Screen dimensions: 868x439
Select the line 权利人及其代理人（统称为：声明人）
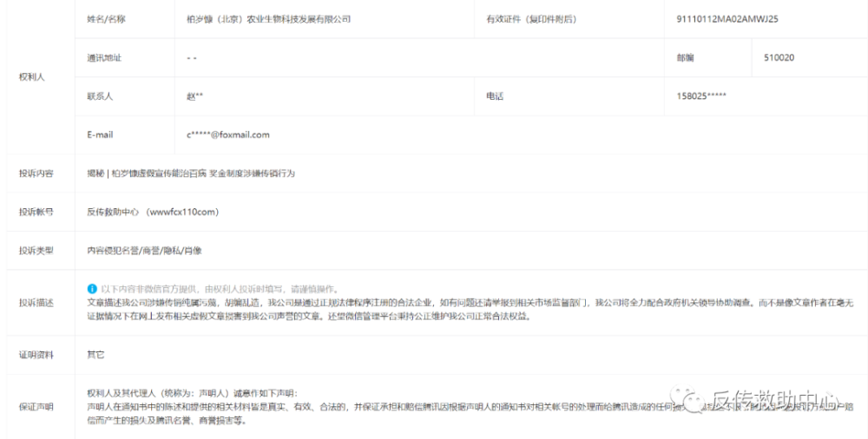(193, 393)
